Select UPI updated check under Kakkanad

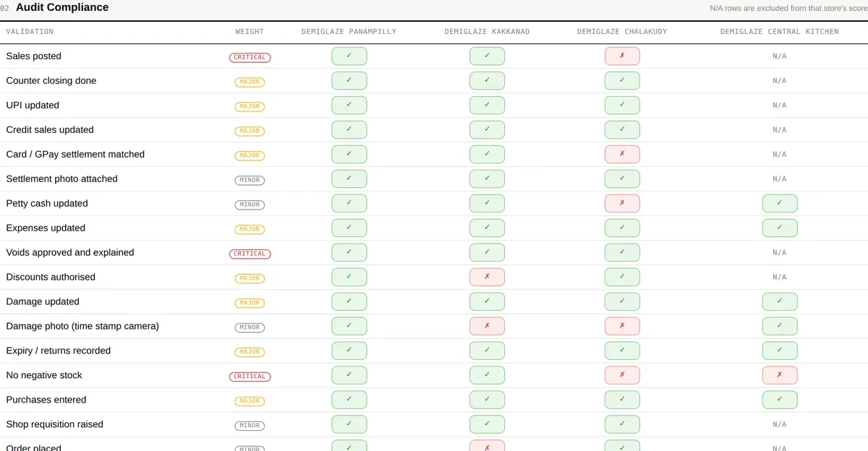(x=487, y=106)
